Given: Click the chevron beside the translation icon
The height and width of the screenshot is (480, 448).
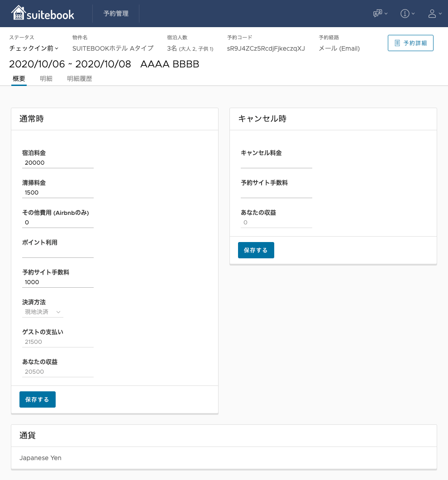Looking at the screenshot, I should [x=386, y=14].
